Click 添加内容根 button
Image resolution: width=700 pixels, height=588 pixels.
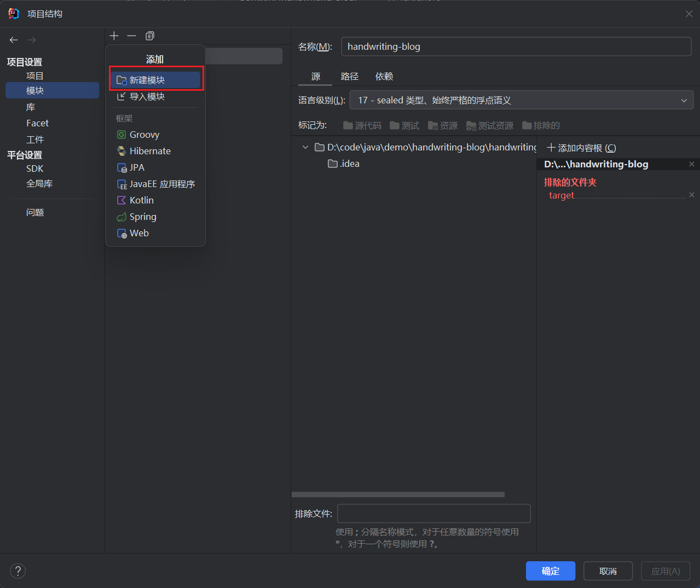pyautogui.click(x=581, y=148)
